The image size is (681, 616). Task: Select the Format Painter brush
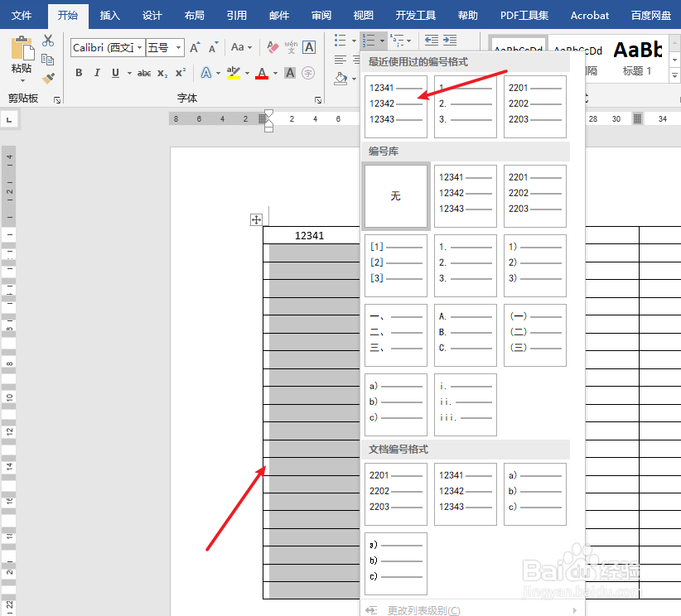click(48, 78)
